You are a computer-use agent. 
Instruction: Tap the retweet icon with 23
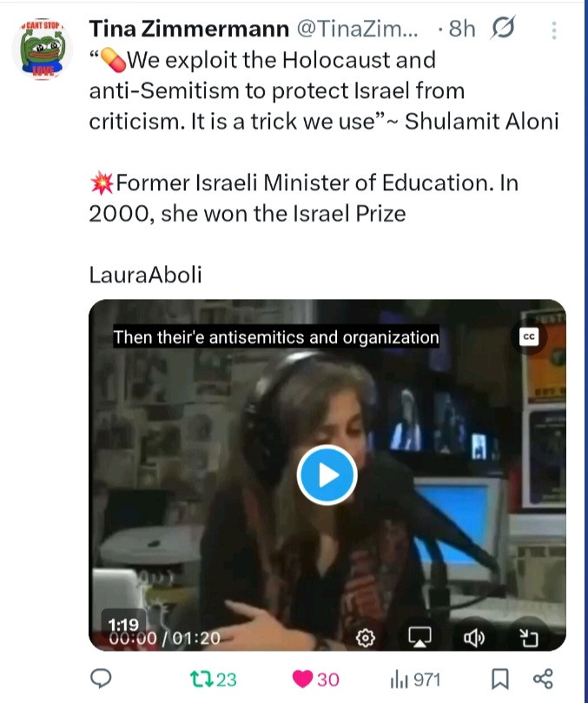(213, 680)
